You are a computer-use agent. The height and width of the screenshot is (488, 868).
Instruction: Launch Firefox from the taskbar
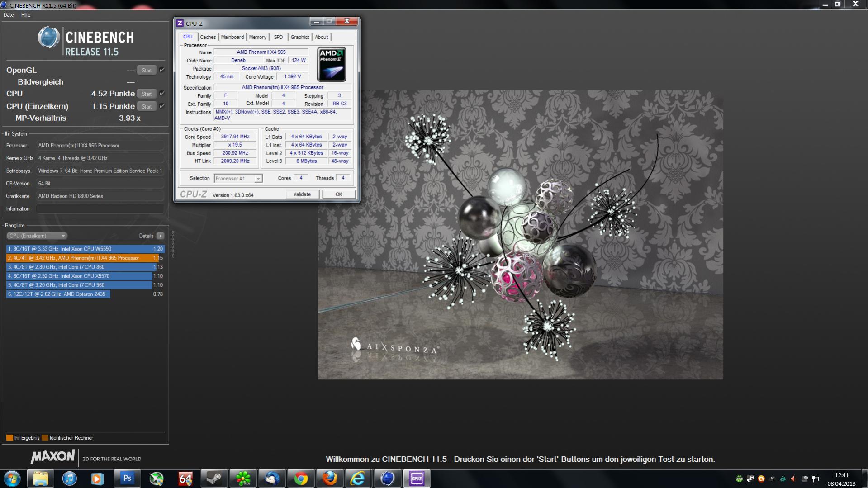point(330,479)
